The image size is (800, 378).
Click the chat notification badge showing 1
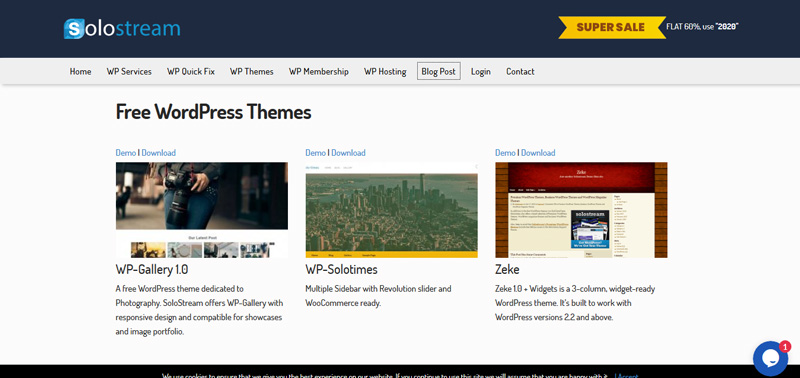point(785,347)
